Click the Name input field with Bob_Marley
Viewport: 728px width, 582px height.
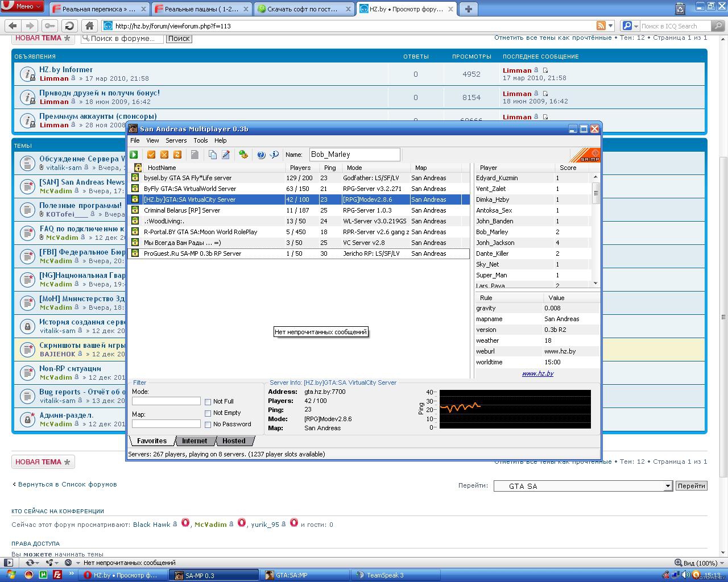coord(354,155)
